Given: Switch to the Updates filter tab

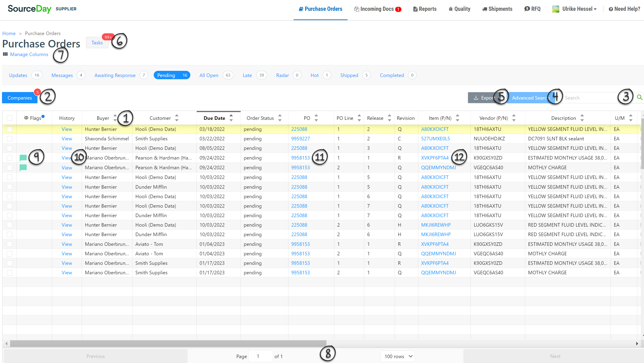Looking at the screenshot, I should pyautogui.click(x=26, y=75).
